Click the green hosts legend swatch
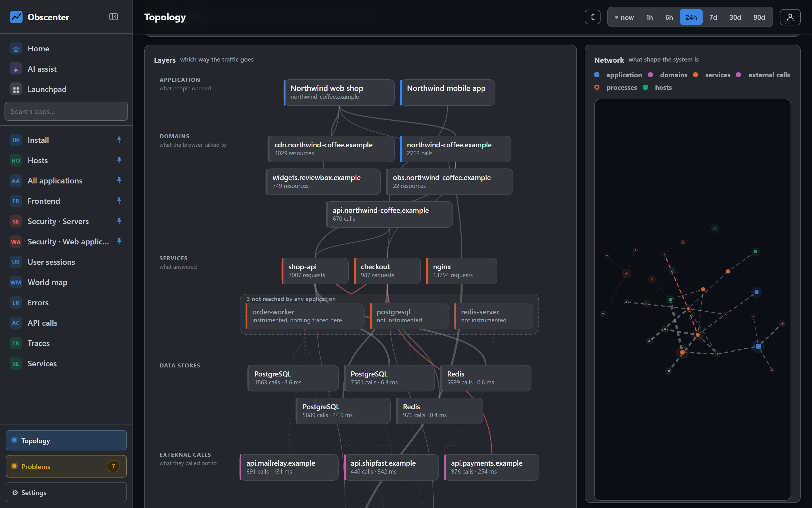The width and height of the screenshot is (812, 508). (x=645, y=87)
